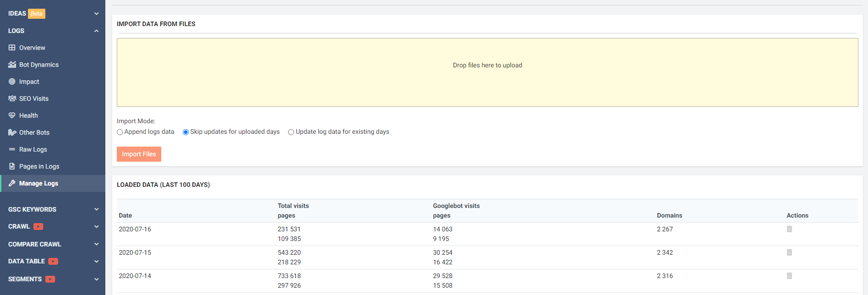Click the COMPARE CRAWL section heading
This screenshot has width=868, height=295.
(34, 244)
